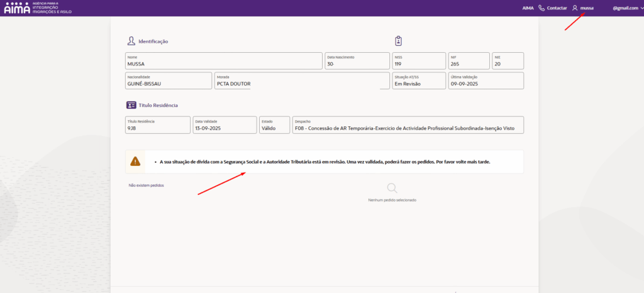Expand the account dropdown chevron after gmail.com
The width and height of the screenshot is (644, 293).
coord(641,8)
